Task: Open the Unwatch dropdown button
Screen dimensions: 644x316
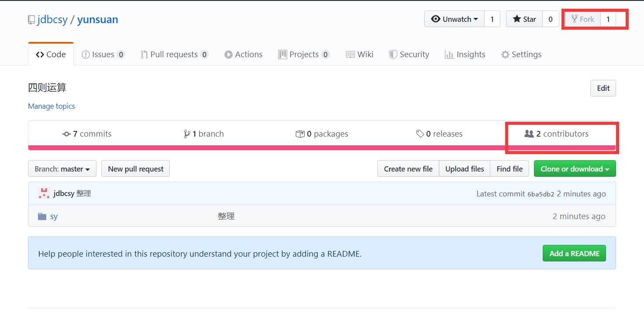Action: tap(454, 19)
